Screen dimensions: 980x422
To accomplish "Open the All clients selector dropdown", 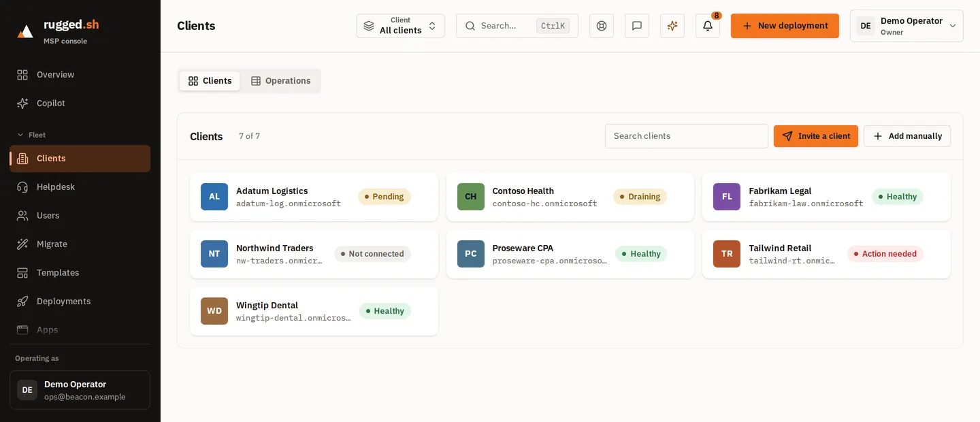I will click(x=400, y=26).
